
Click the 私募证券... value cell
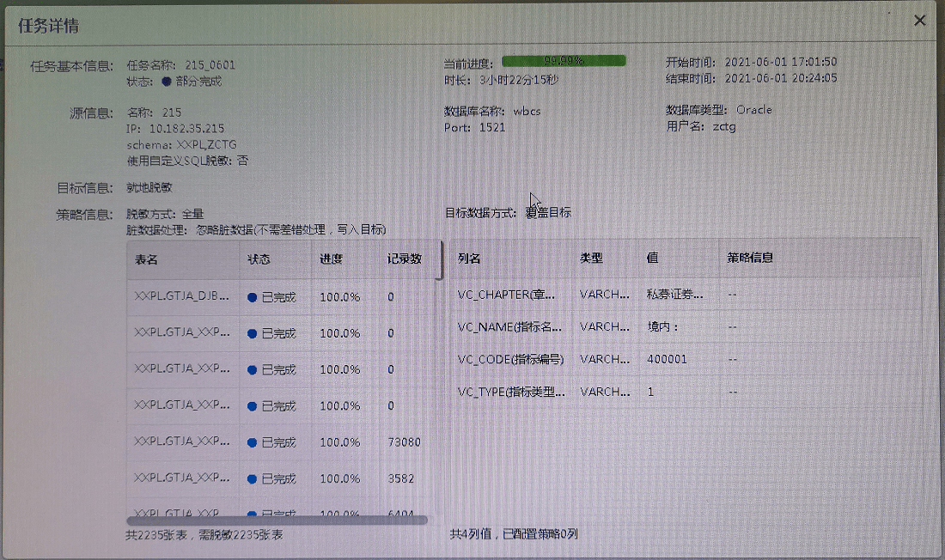tap(674, 294)
